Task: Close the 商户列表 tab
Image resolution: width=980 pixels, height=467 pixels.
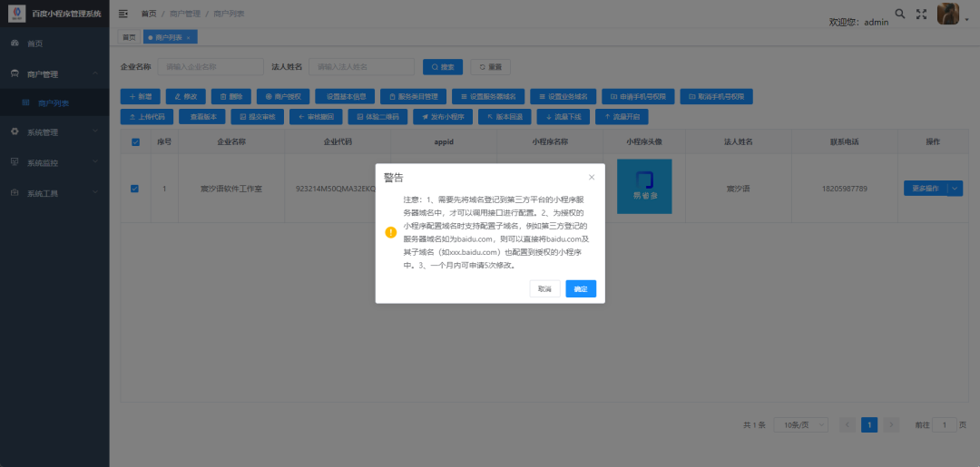Action: 188,38
